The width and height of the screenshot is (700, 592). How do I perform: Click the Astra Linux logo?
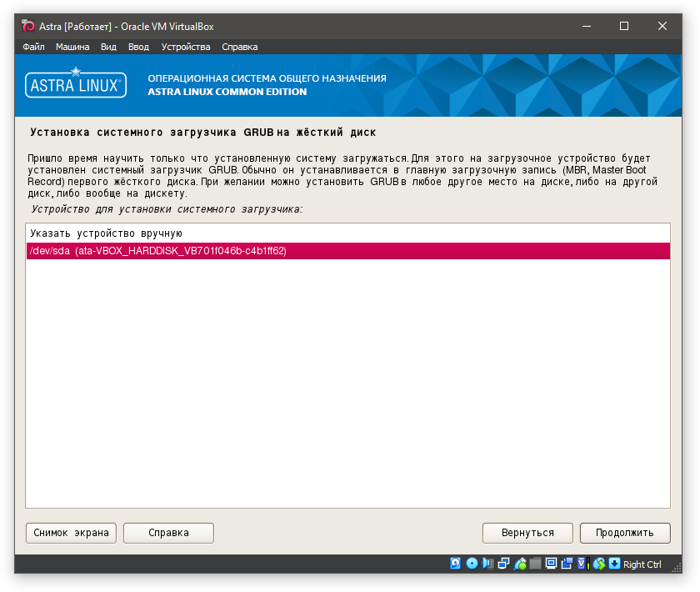(x=76, y=83)
